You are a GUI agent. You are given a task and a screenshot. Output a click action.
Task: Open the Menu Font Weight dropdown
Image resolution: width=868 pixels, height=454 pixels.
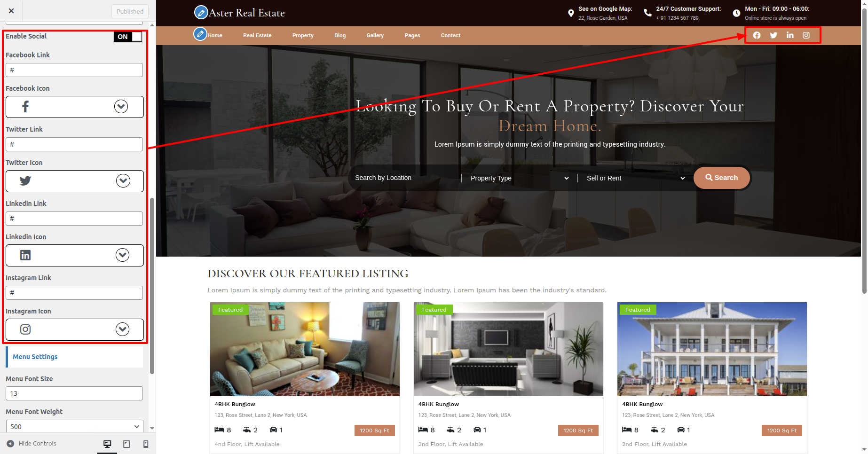pos(74,427)
